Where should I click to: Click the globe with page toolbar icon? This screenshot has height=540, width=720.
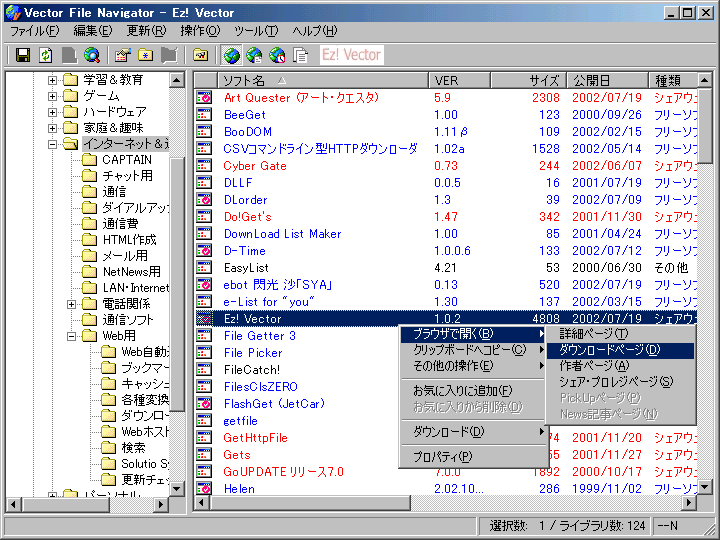254,56
